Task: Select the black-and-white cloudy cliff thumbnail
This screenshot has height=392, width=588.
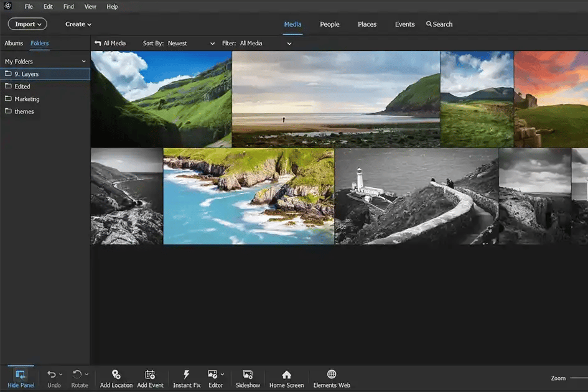Action: click(535, 196)
